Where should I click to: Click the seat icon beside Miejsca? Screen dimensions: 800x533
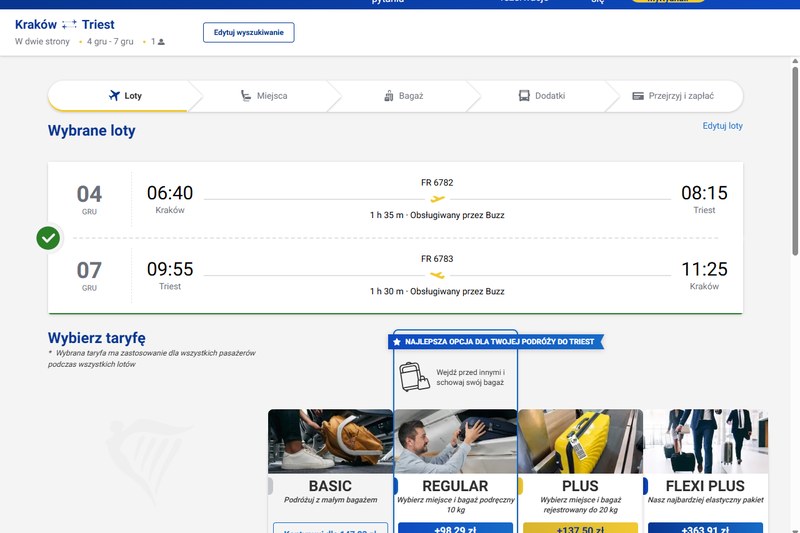(x=246, y=95)
